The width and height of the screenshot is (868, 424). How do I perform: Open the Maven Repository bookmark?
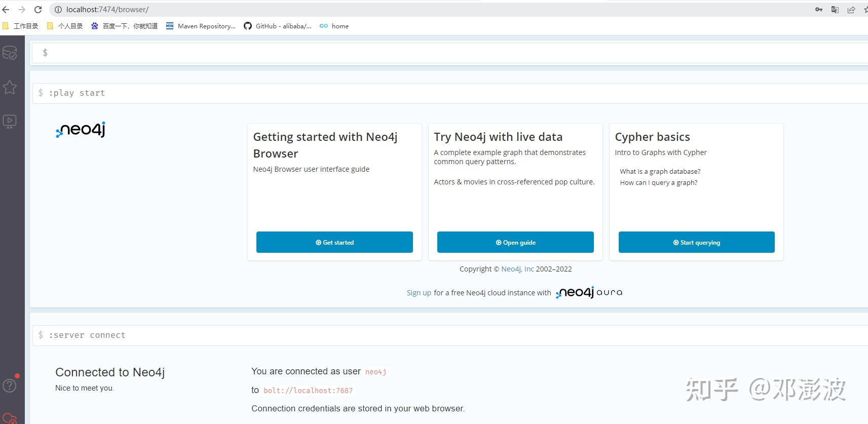coord(201,26)
